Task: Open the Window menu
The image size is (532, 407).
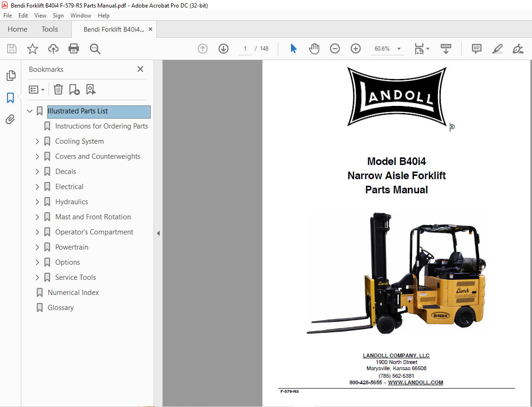Action: click(81, 16)
